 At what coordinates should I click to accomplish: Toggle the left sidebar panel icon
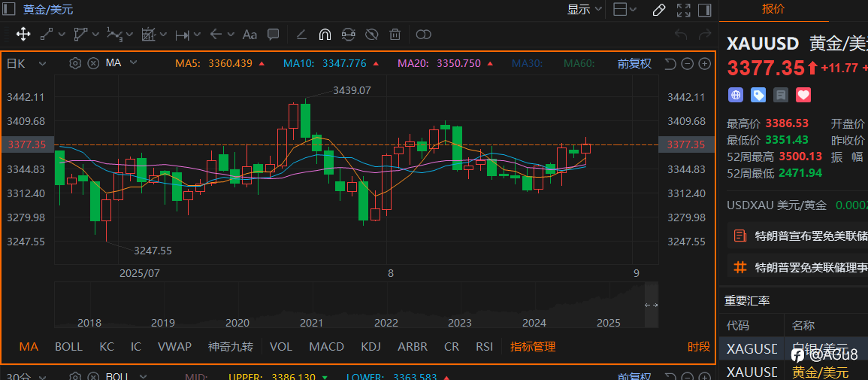(x=10, y=10)
